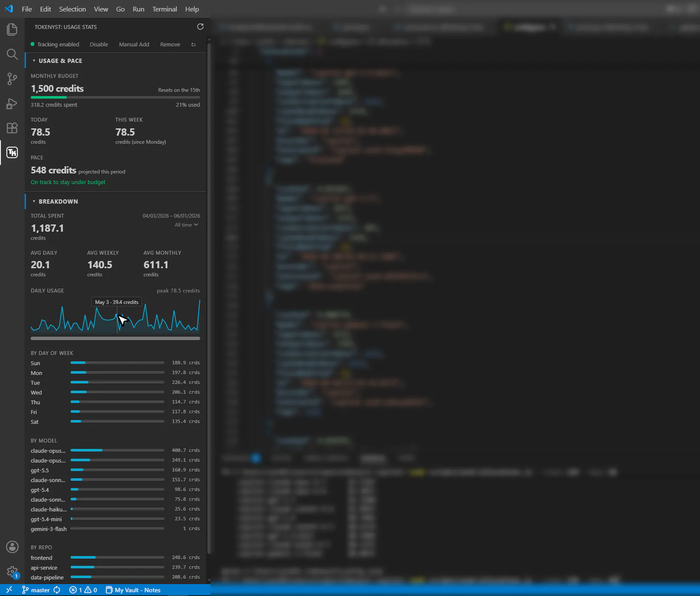
Task: Open the Help menu
Action: point(192,9)
